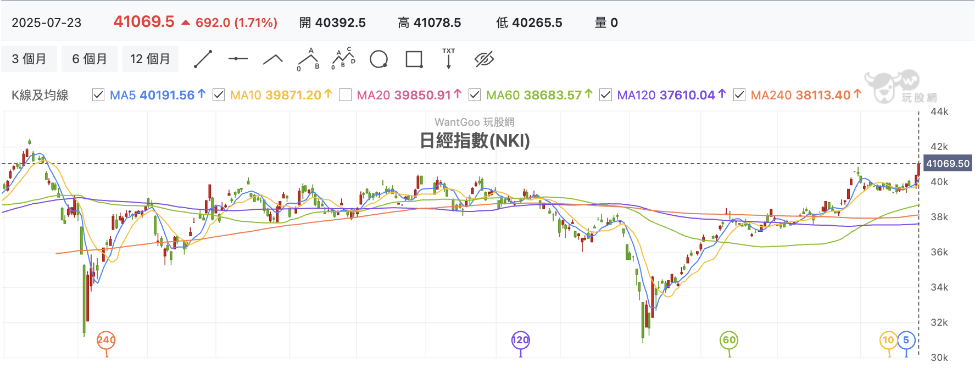Click the yellow 10 marker on chart

pos(888,340)
